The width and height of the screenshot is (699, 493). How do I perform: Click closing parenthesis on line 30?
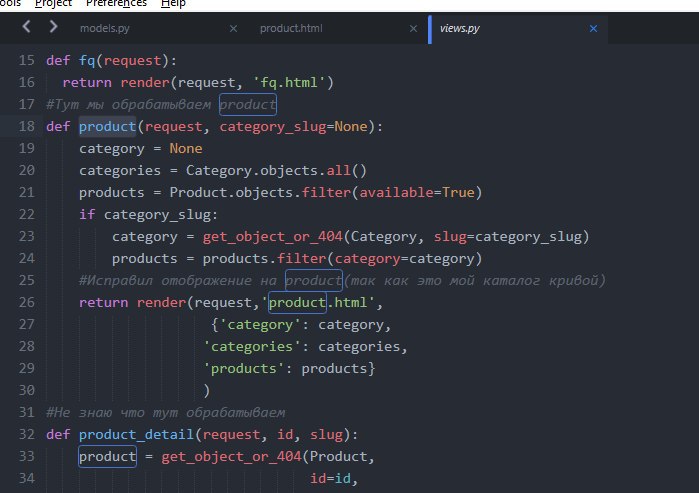[x=206, y=390]
